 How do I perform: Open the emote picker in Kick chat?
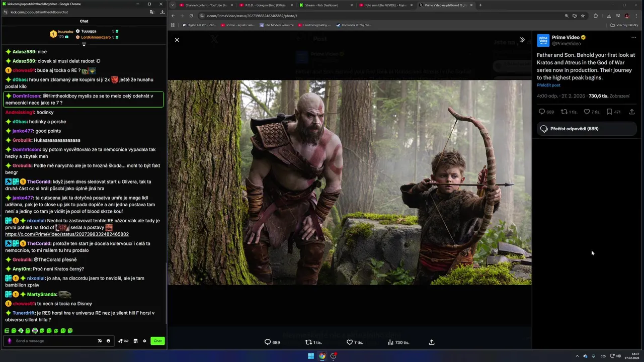pyautogui.click(x=108, y=341)
